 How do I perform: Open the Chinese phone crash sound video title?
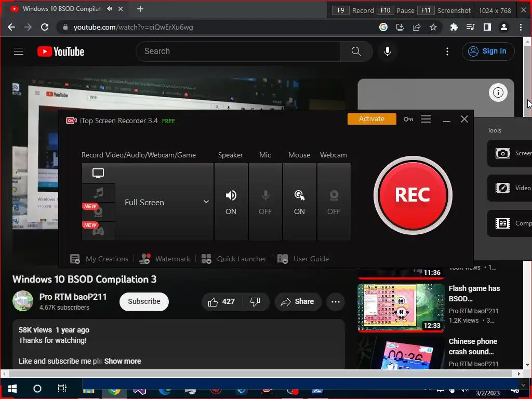pyautogui.click(x=473, y=347)
